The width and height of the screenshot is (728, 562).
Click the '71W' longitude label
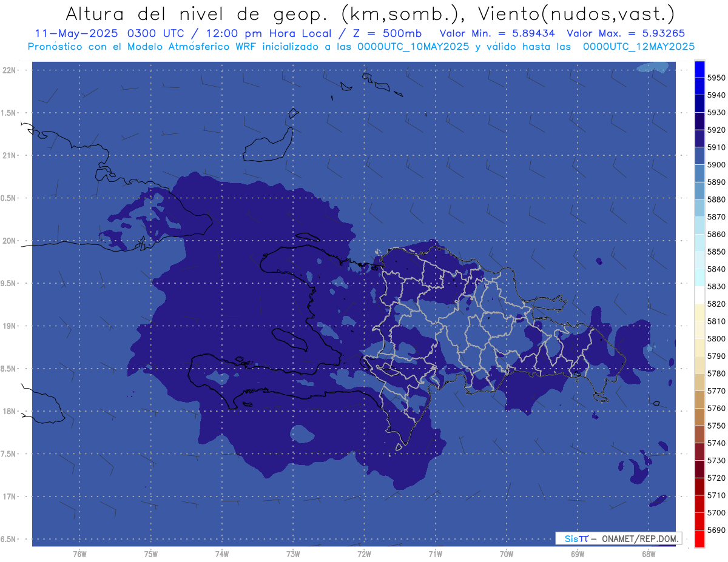[x=435, y=554]
